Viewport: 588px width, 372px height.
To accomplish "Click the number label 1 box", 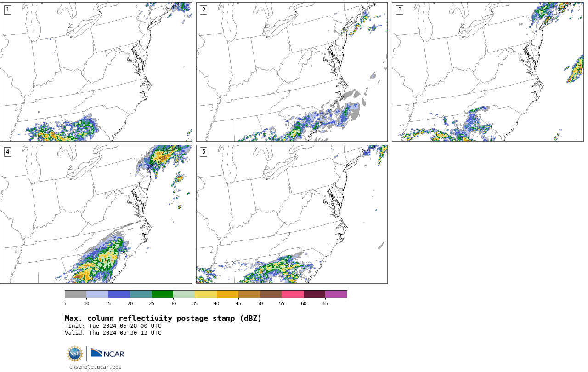I will tap(7, 10).
